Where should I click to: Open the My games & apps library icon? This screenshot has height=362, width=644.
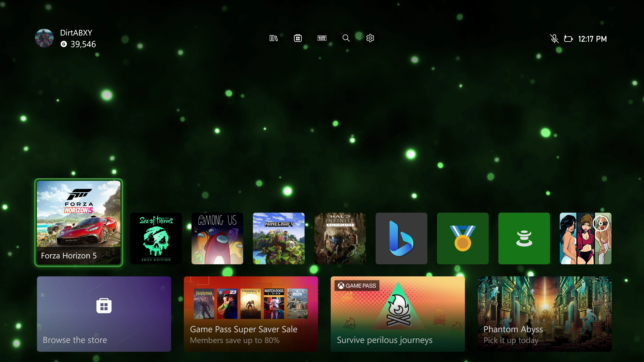pyautogui.click(x=274, y=38)
